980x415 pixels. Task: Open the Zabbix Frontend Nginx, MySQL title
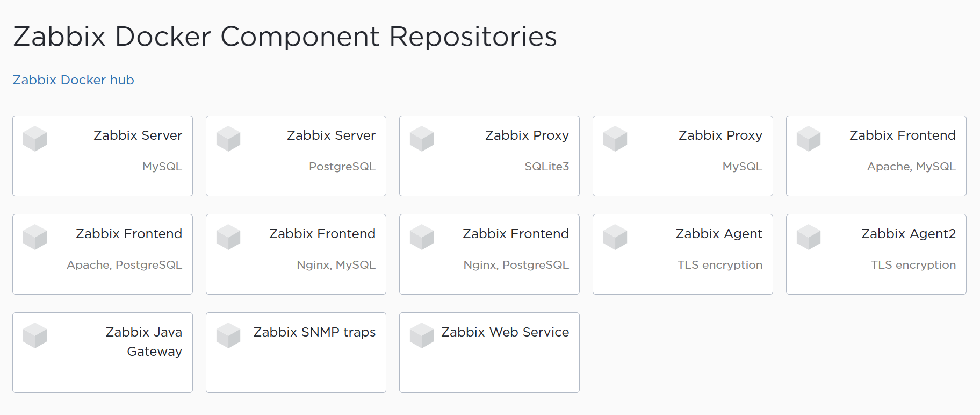tap(322, 234)
